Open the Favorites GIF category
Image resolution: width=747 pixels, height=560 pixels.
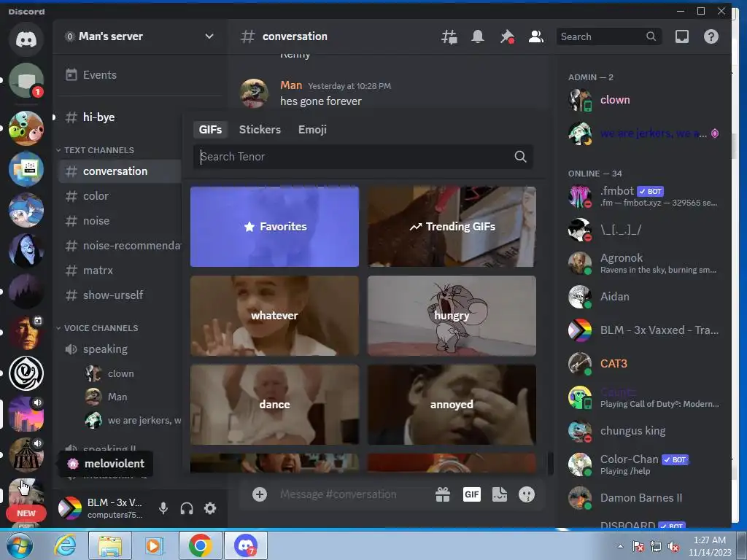274,226
